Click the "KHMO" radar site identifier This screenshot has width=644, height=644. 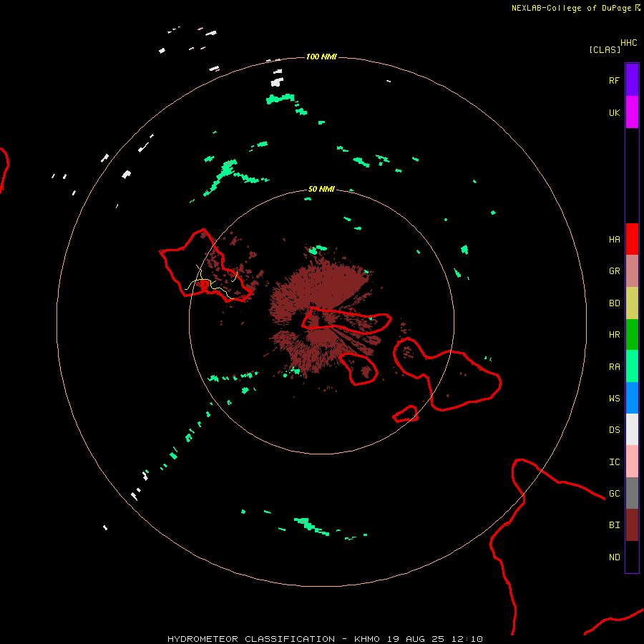(367, 639)
